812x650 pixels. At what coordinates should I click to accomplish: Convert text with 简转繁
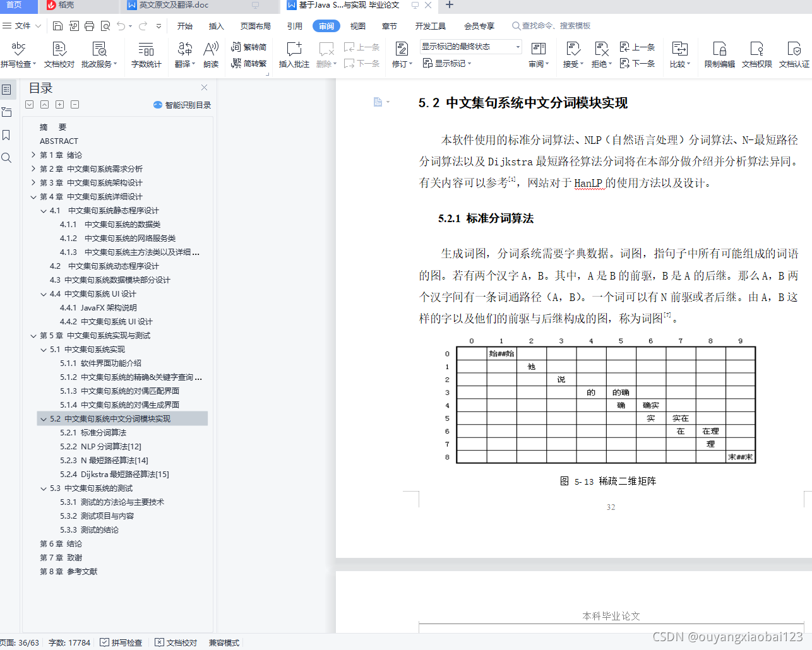[x=249, y=63]
